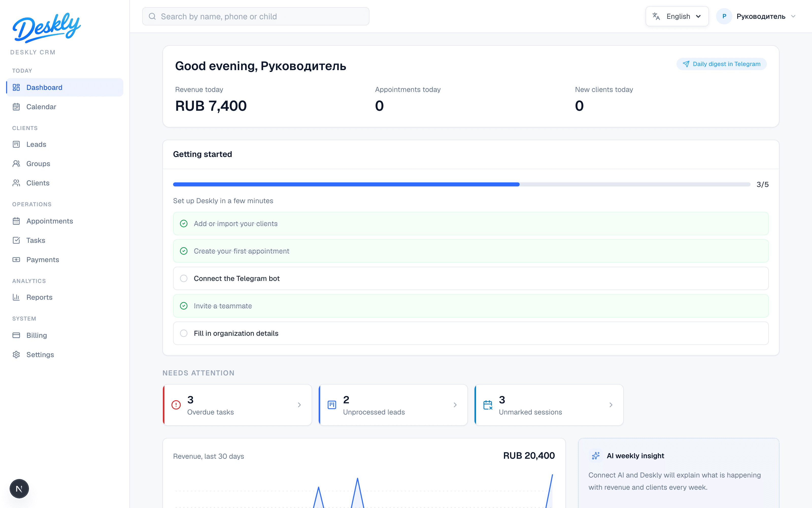
Task: Click the unmarked sessions calendar icon
Action: click(488, 405)
